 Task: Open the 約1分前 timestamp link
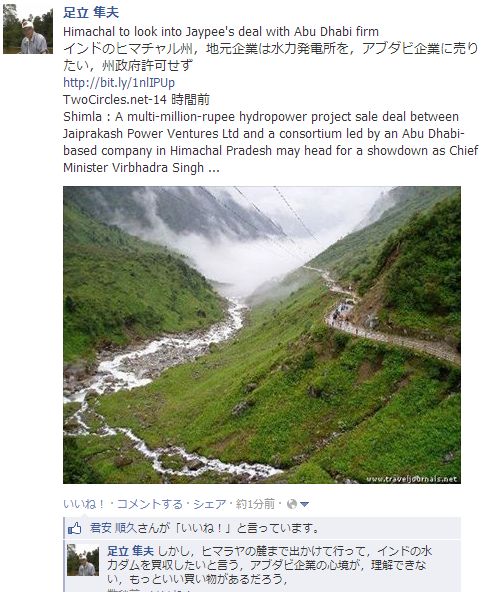tap(255, 504)
